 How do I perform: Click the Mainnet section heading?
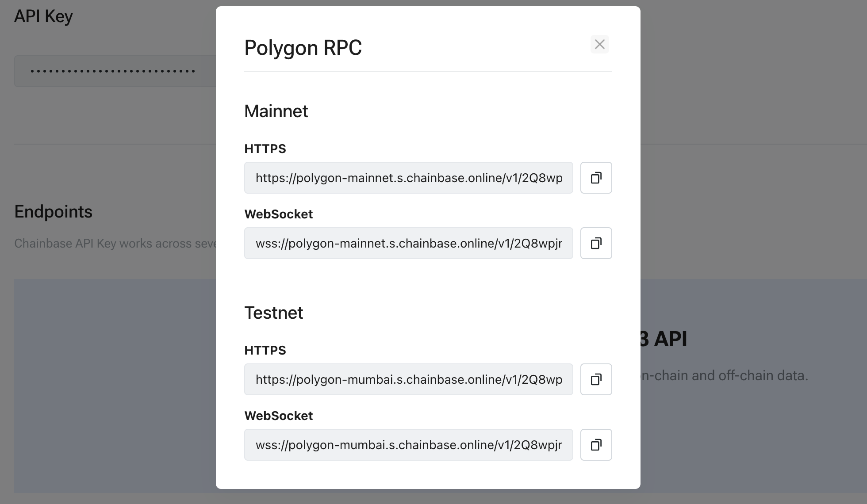(x=276, y=111)
